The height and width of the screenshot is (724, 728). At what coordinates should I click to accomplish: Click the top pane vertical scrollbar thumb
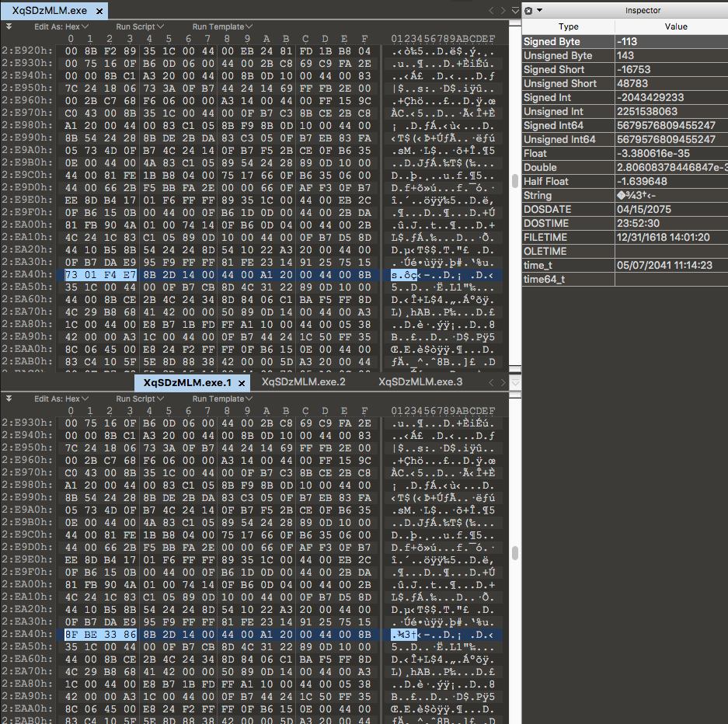[x=514, y=181]
